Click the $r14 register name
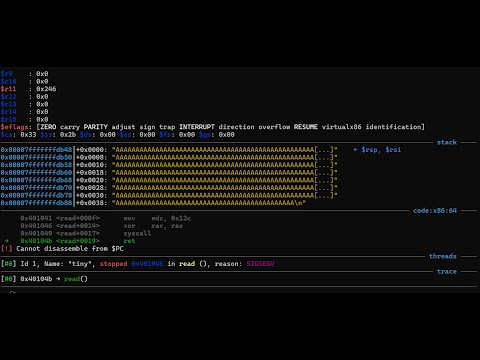This screenshot has width=480, height=360. (x=8, y=112)
